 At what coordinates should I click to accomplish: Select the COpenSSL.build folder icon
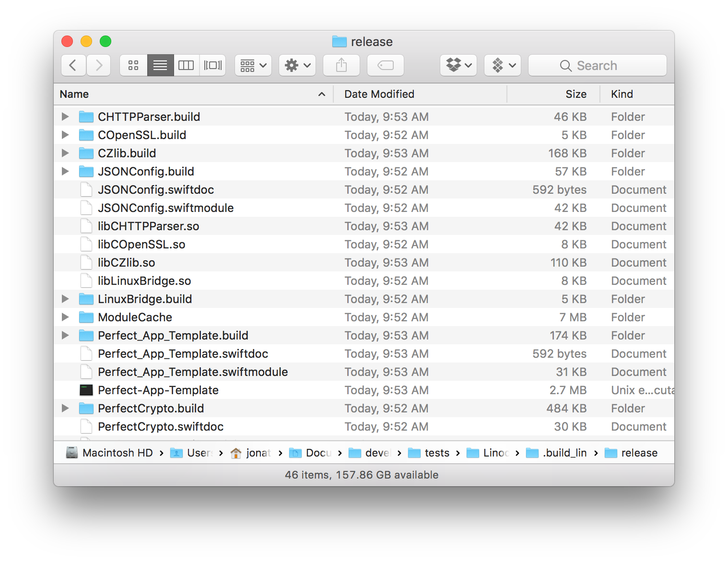86,135
